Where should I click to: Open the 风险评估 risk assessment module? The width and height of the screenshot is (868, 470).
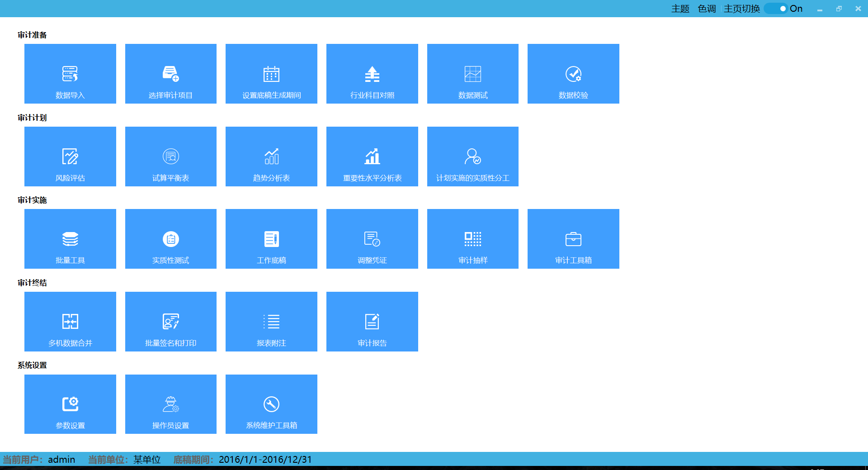(70, 157)
